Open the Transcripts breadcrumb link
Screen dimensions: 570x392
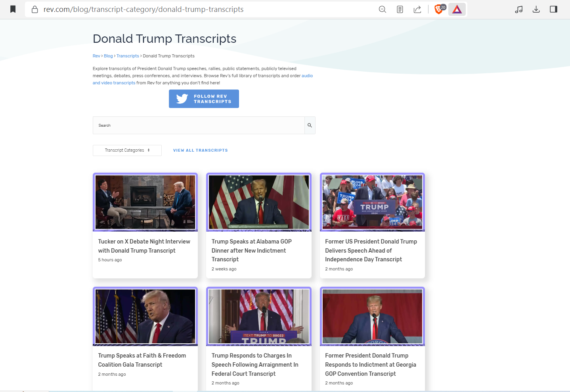(128, 56)
